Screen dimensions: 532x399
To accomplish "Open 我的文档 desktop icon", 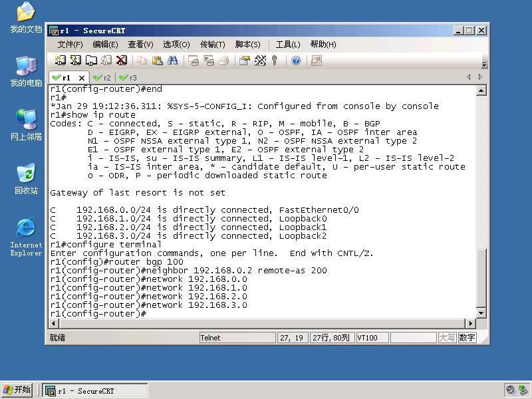I will click(26, 18).
